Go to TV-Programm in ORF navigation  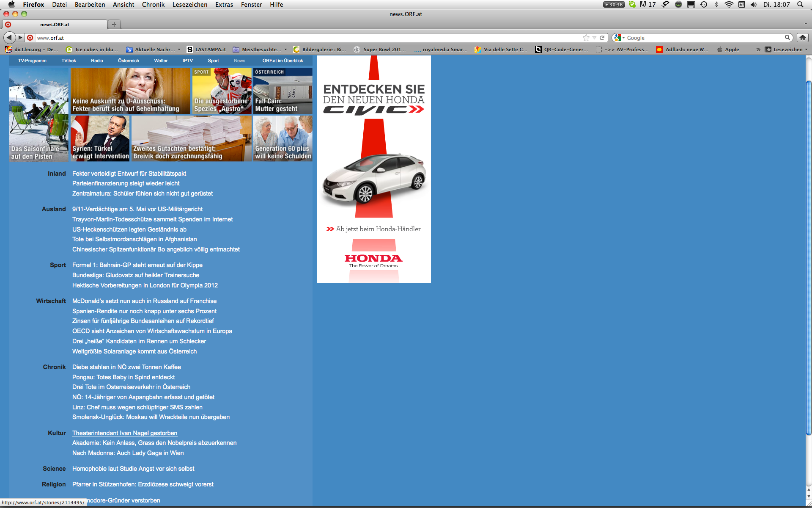pos(32,61)
